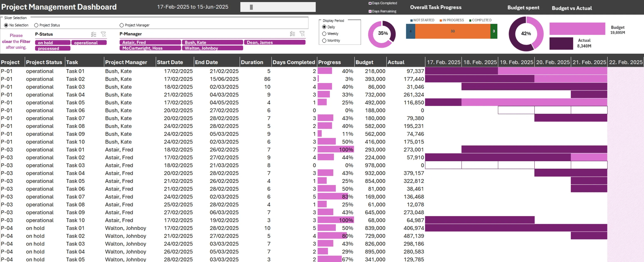Select Dean, James manager filter
Viewport: 644px width, 262px height.
click(274, 42)
